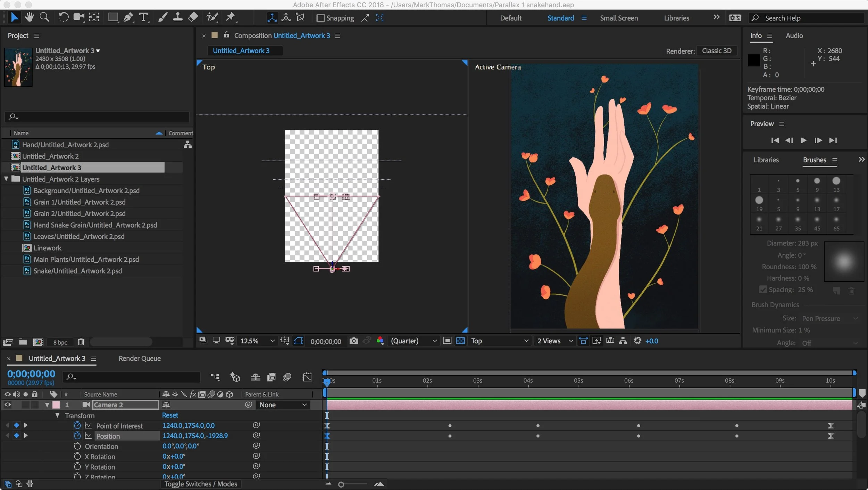
Task: Click the 8 bpc color depth button
Action: 60,342
